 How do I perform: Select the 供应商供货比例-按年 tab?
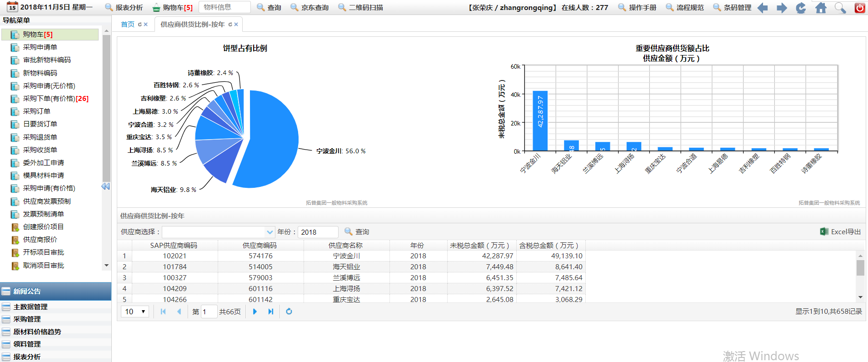192,25
